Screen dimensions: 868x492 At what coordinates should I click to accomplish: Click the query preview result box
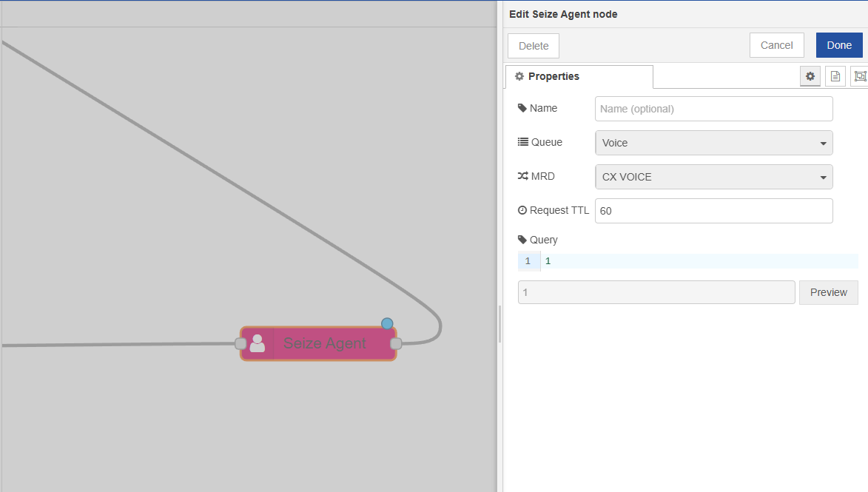[656, 292]
